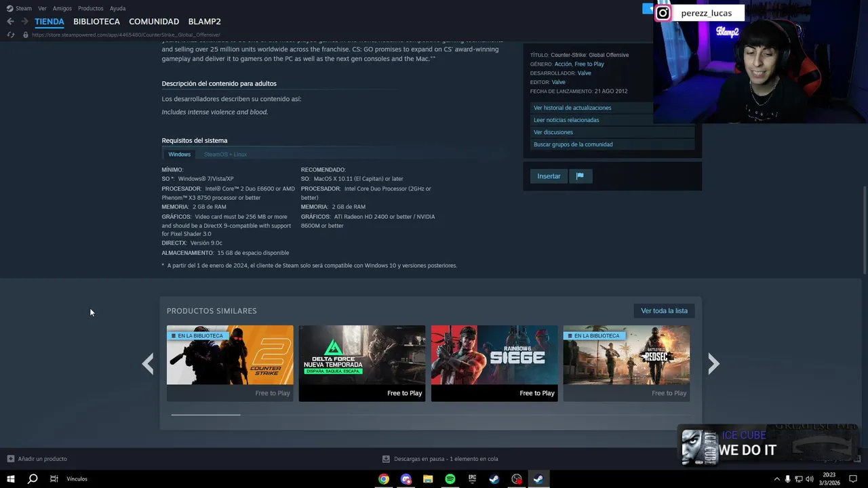
Task: Click the downloads icon next to Descargas en pausa
Action: tap(386, 459)
